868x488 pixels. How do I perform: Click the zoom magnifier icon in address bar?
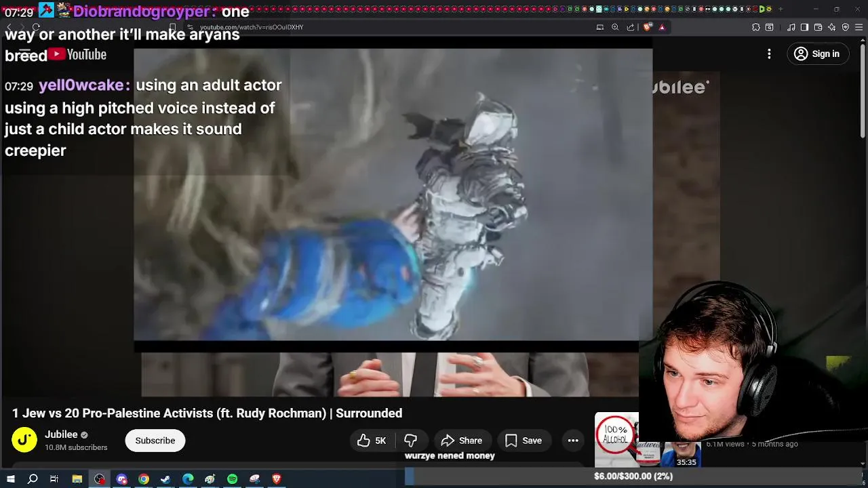click(615, 27)
